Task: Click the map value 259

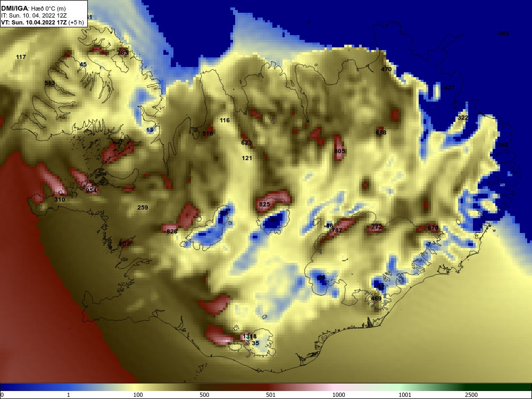Action: 143,207
